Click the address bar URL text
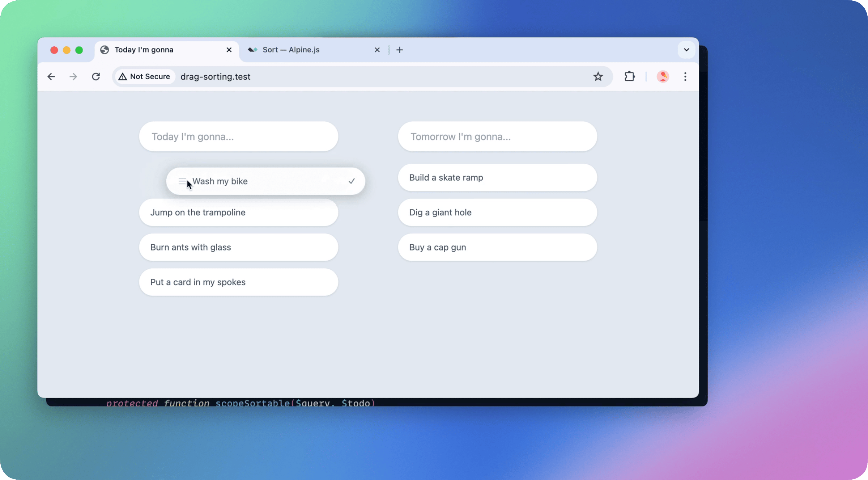This screenshot has height=480, width=868. (x=216, y=76)
